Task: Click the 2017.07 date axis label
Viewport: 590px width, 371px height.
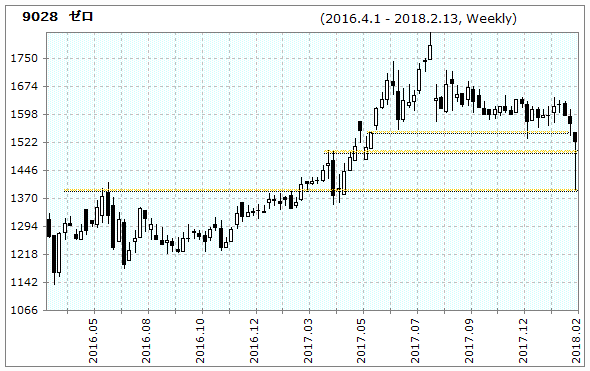Action: pos(416,341)
